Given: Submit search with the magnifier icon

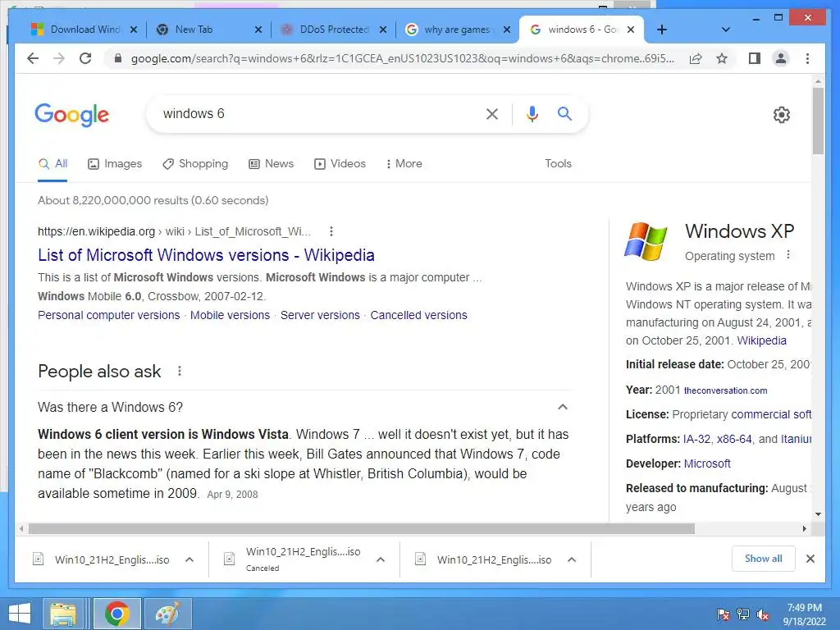Looking at the screenshot, I should (x=564, y=113).
